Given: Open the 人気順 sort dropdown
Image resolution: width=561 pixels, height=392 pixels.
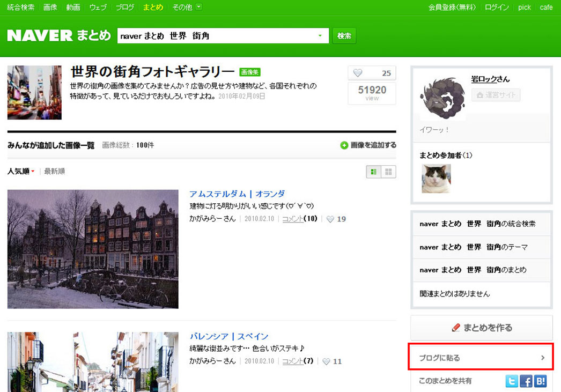Looking at the screenshot, I should click(x=21, y=171).
